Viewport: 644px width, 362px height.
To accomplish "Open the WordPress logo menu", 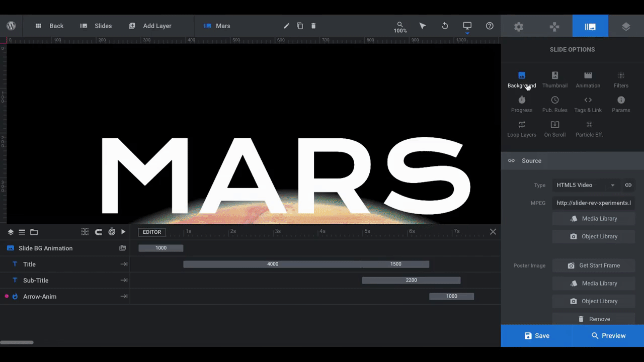I will pos(11,26).
